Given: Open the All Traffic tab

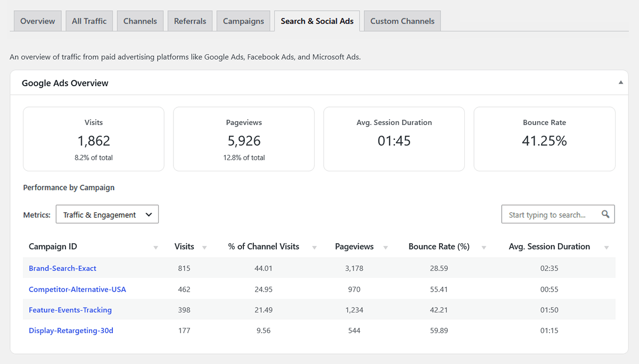Looking at the screenshot, I should [x=89, y=21].
